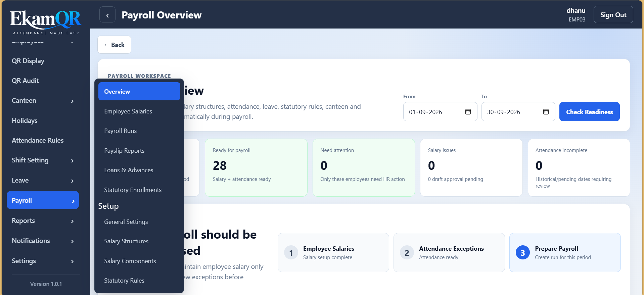Open Statutory Enrollments menu item
The width and height of the screenshot is (644, 295).
pyautogui.click(x=139, y=190)
